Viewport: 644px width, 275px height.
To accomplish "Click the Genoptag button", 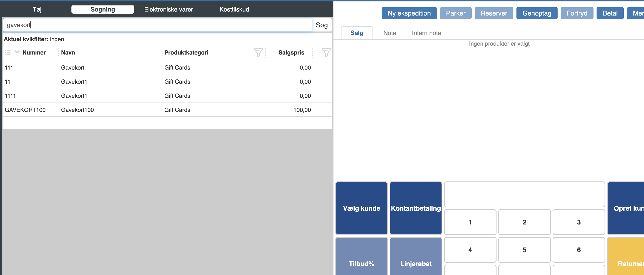I will point(536,13).
